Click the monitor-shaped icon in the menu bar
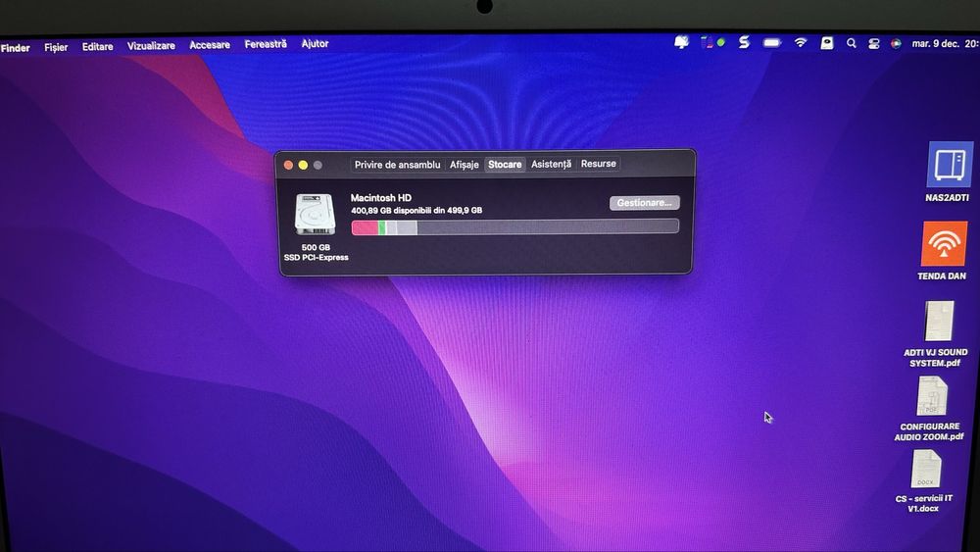The height and width of the screenshot is (552, 980). coord(681,42)
